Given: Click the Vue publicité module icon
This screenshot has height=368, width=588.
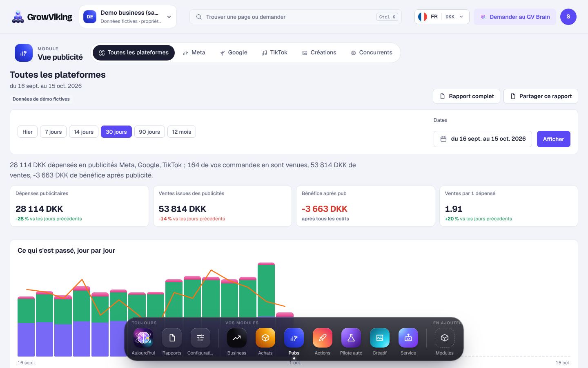Looking at the screenshot, I should click(x=24, y=53).
